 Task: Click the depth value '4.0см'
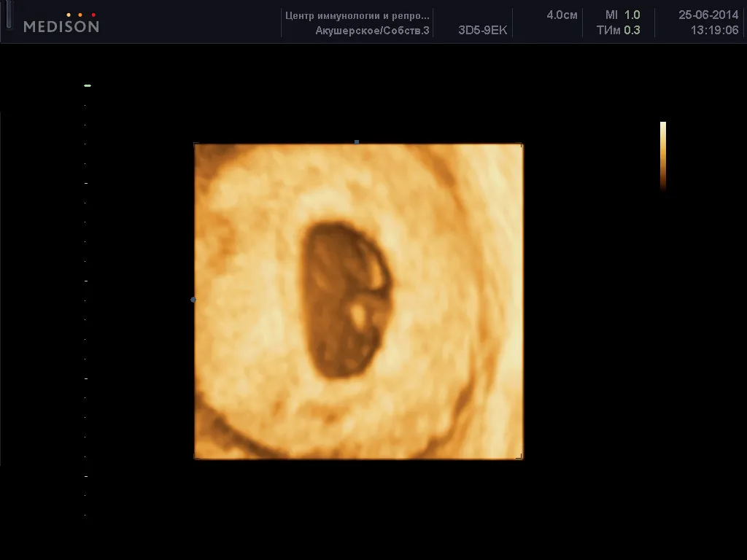(562, 15)
